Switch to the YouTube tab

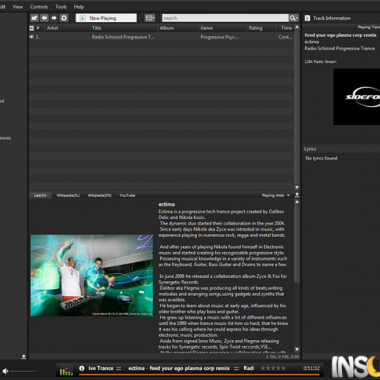click(x=127, y=195)
